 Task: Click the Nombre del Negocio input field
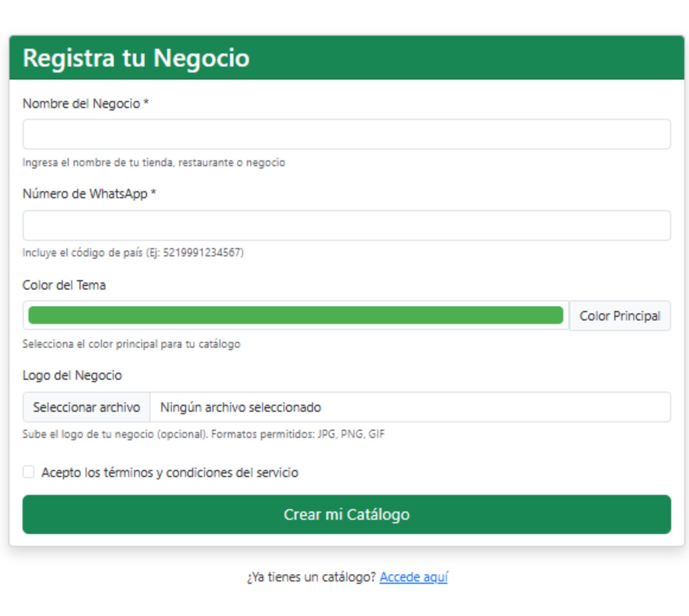[x=344, y=134]
